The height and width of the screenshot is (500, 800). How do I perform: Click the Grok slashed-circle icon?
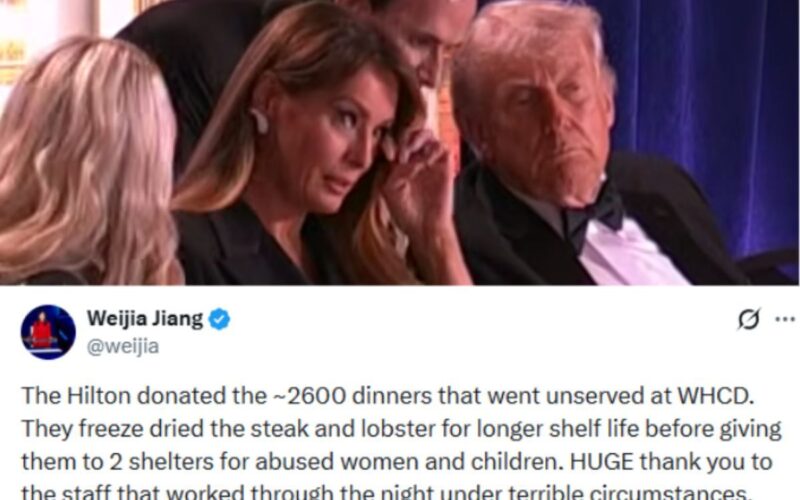(x=748, y=319)
